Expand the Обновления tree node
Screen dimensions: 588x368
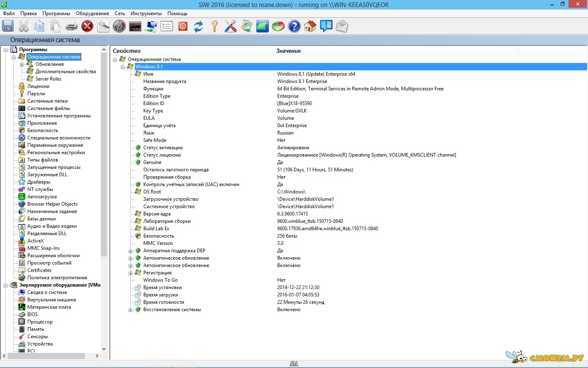tap(22, 65)
